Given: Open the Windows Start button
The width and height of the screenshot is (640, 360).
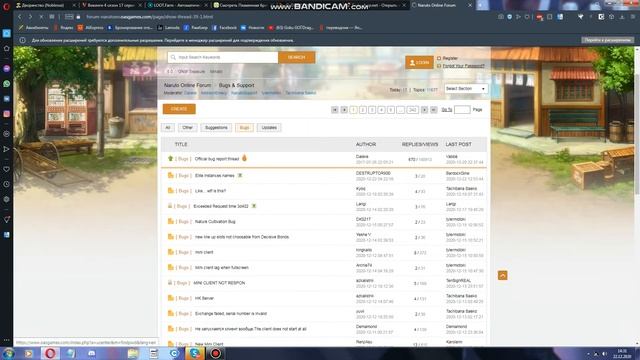Looking at the screenshot, I should (8, 353).
